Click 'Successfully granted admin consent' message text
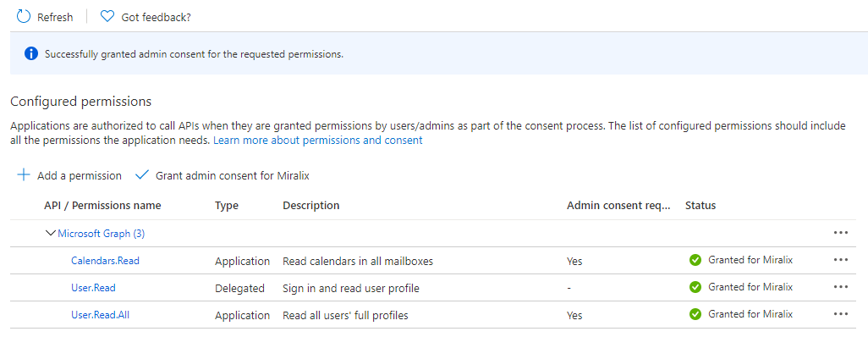The image size is (868, 337). tap(195, 55)
